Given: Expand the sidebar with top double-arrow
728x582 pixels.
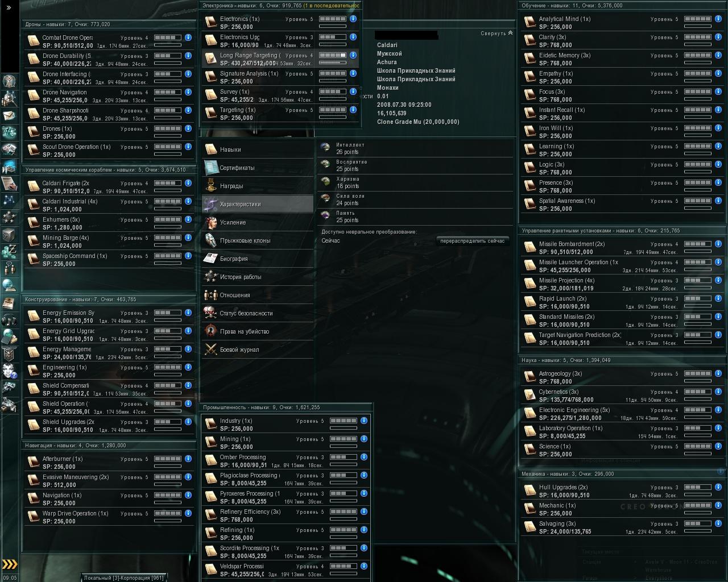Looking at the screenshot, I should pos(9,7).
